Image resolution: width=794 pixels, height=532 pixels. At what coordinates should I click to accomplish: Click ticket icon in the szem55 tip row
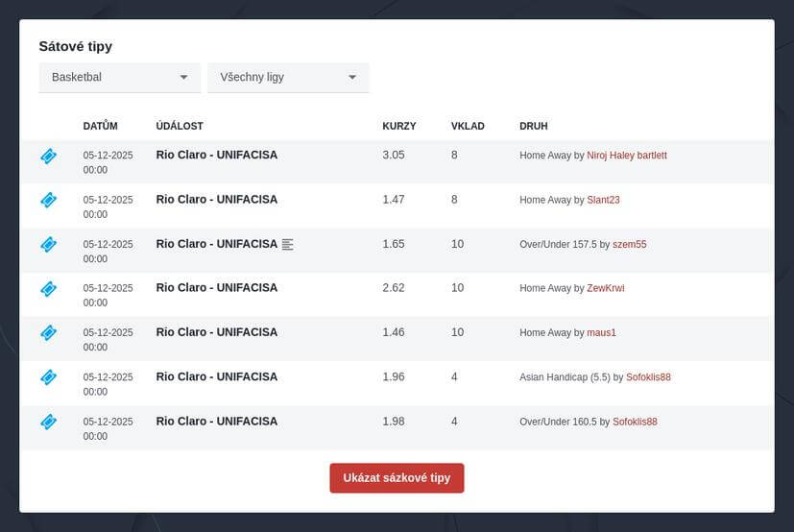(x=48, y=244)
